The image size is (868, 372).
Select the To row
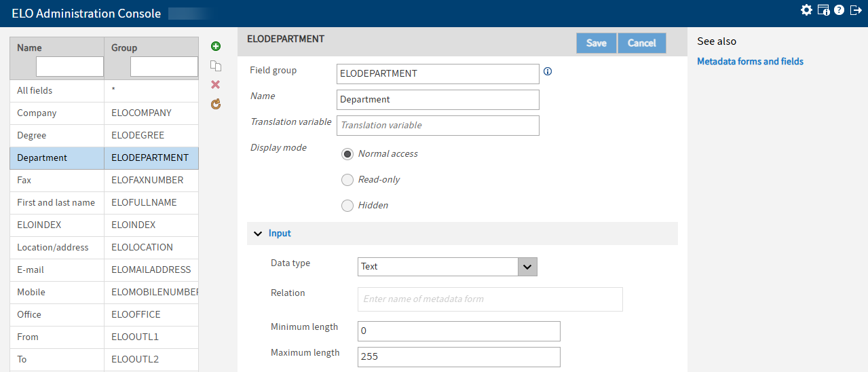[104, 360]
